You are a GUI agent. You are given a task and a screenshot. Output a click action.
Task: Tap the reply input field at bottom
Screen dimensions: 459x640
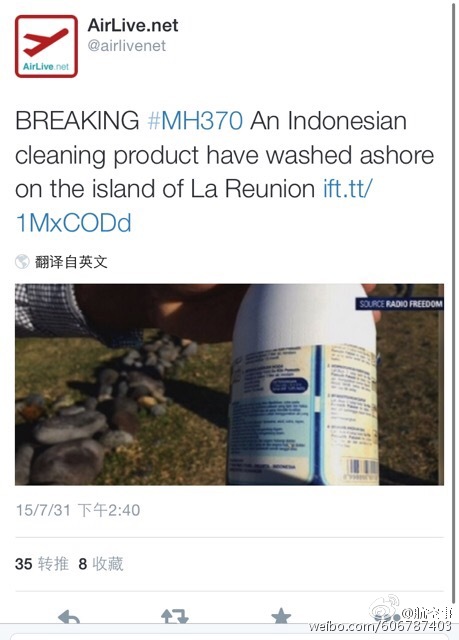229,636
